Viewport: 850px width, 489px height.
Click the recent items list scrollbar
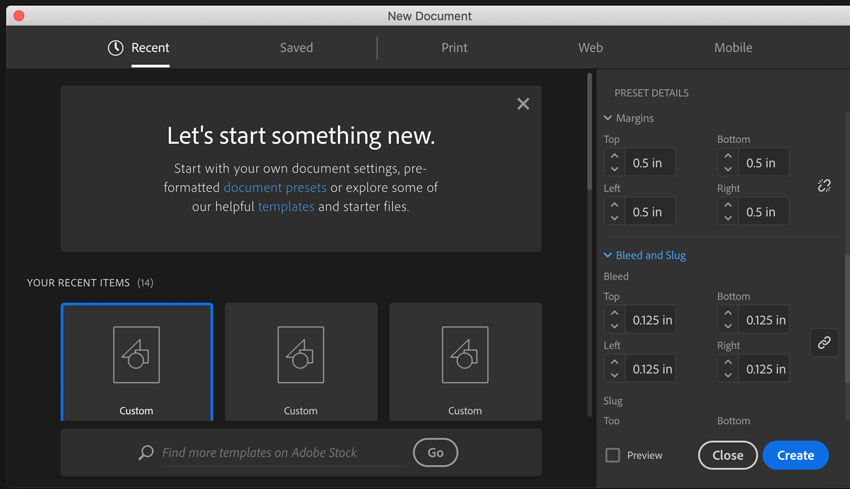click(x=590, y=132)
